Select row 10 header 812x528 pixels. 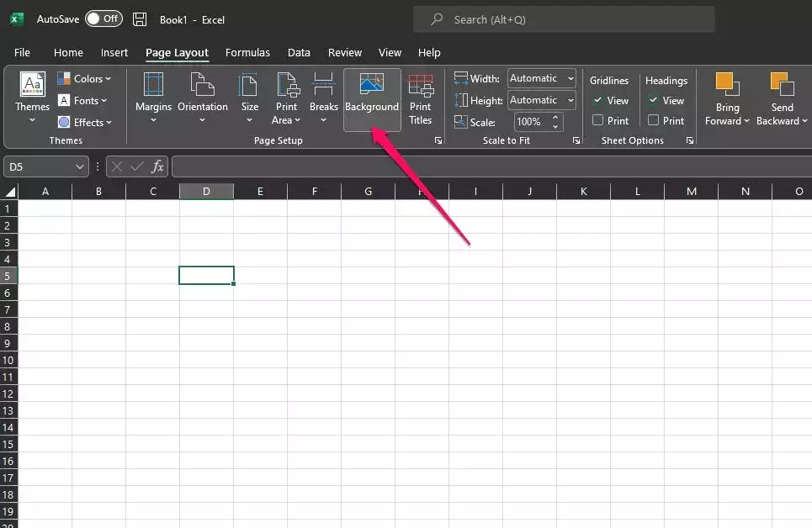(x=8, y=361)
